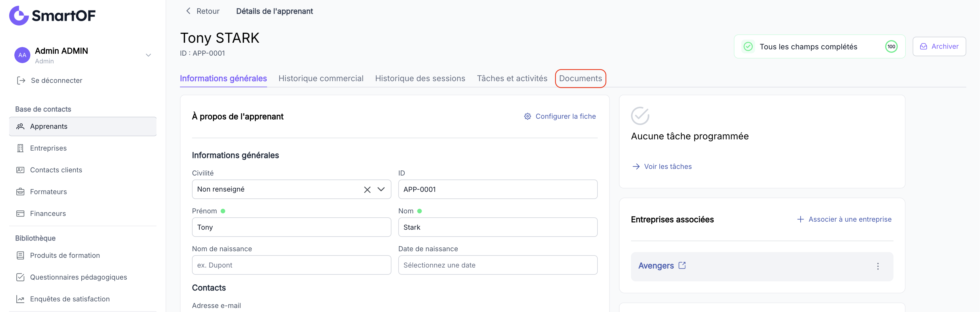Click the Tony STARK heading
This screenshot has width=980, height=312.
[x=219, y=38]
